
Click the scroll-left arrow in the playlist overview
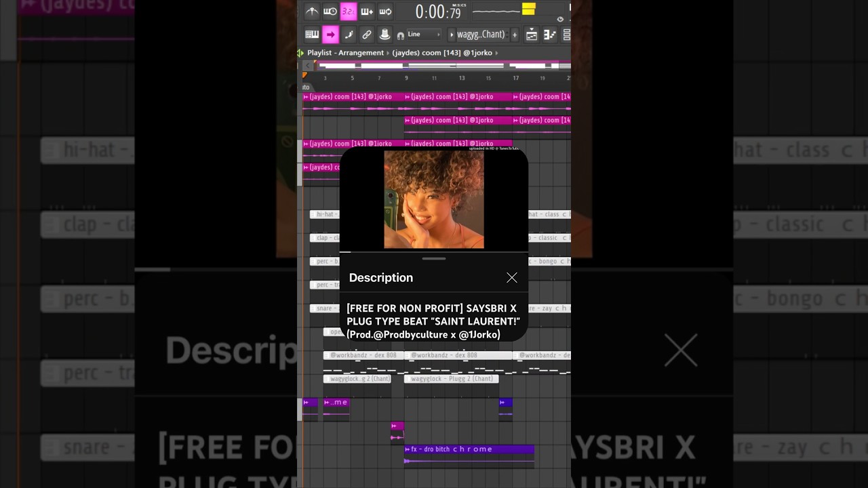[x=307, y=66]
